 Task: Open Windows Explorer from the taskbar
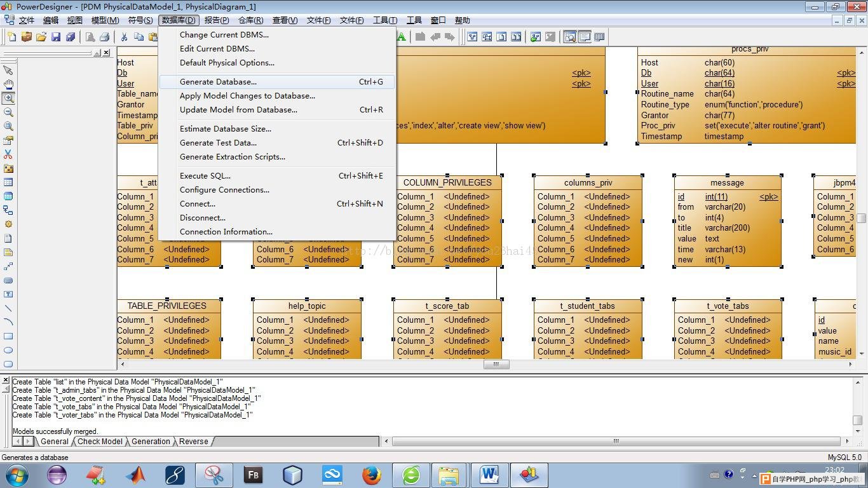tap(449, 475)
